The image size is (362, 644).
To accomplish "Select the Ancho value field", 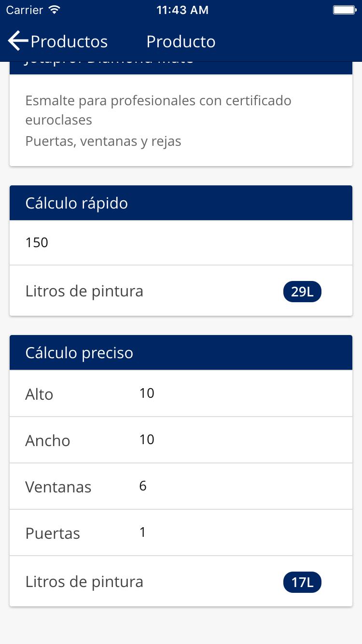I will point(241,440).
